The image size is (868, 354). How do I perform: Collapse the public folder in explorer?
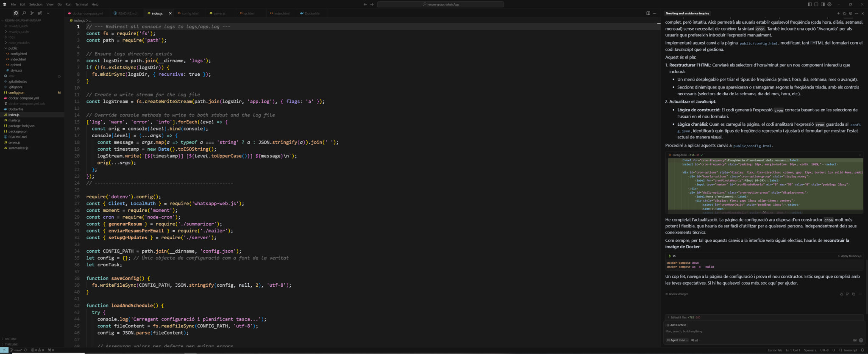coord(13,48)
